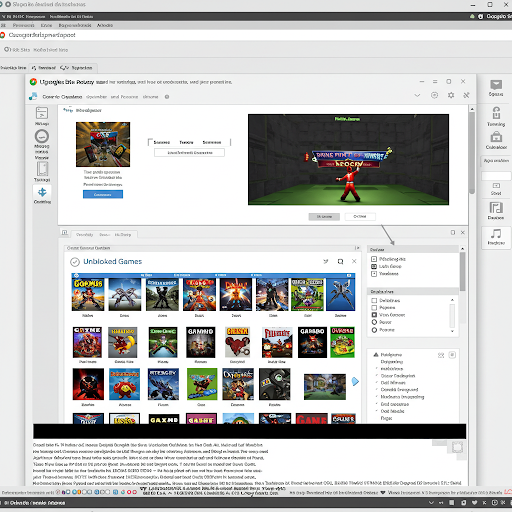This screenshot has width=512, height=512.
Task: Click the empty input box in right sidebar
Action: 496,176
